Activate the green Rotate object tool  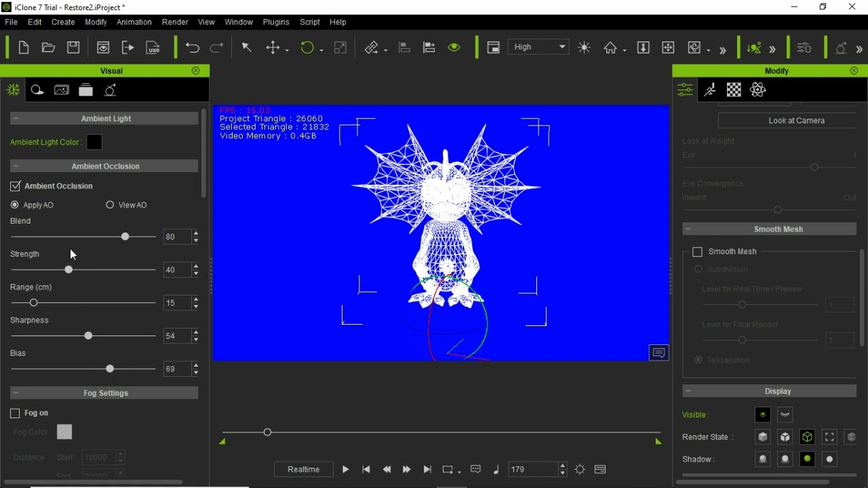[x=308, y=47]
